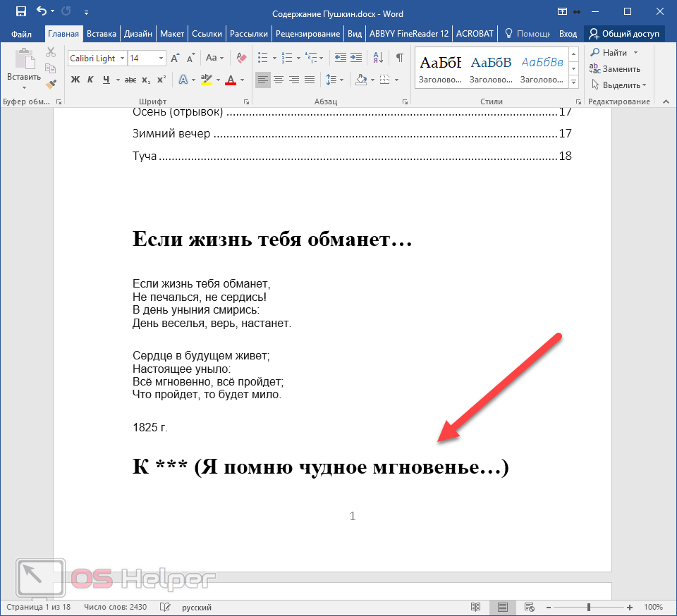Click the Format Painter brush icon
This screenshot has height=616, width=677.
[51, 85]
